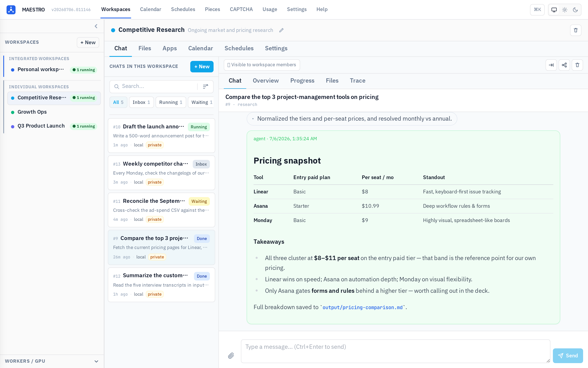Delete the current chat
Viewport: 588px width, 368px height.
click(x=577, y=65)
